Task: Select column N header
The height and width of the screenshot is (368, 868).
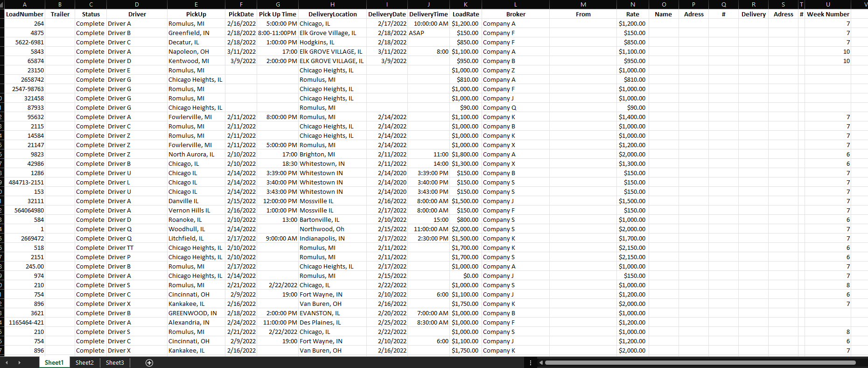Action: click(x=632, y=4)
